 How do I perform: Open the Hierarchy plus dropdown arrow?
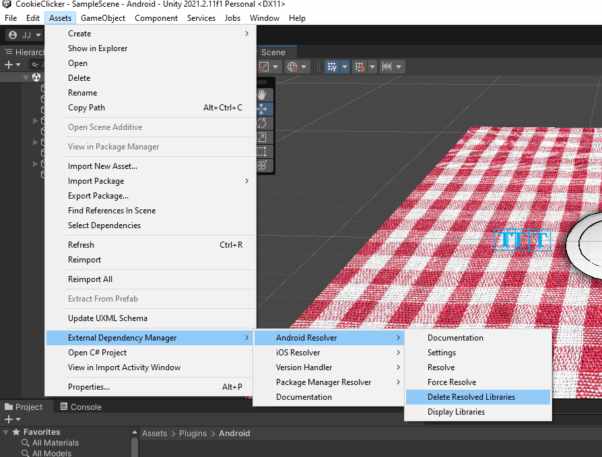(x=18, y=65)
